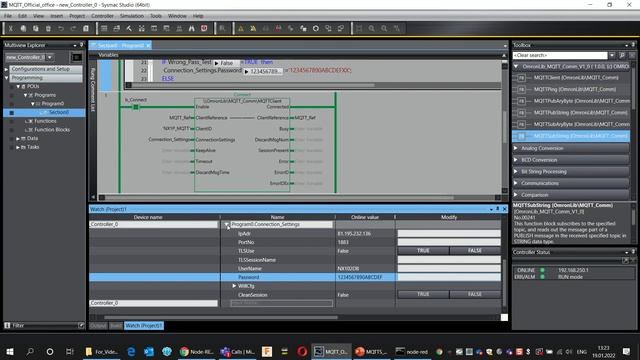Expand the Tasks tree node
Viewport: 640px width, 360px height.
[18, 147]
